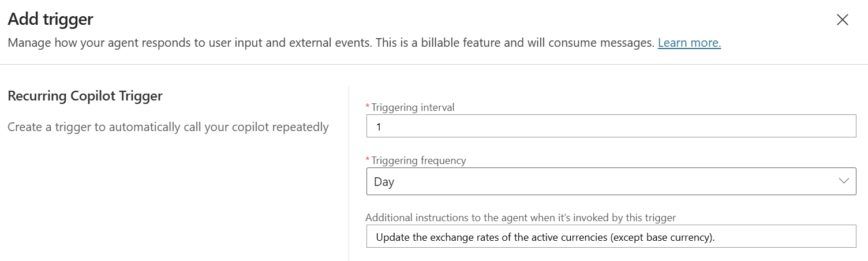Focus the Additional instructions text field
868x261 pixels.
point(611,237)
